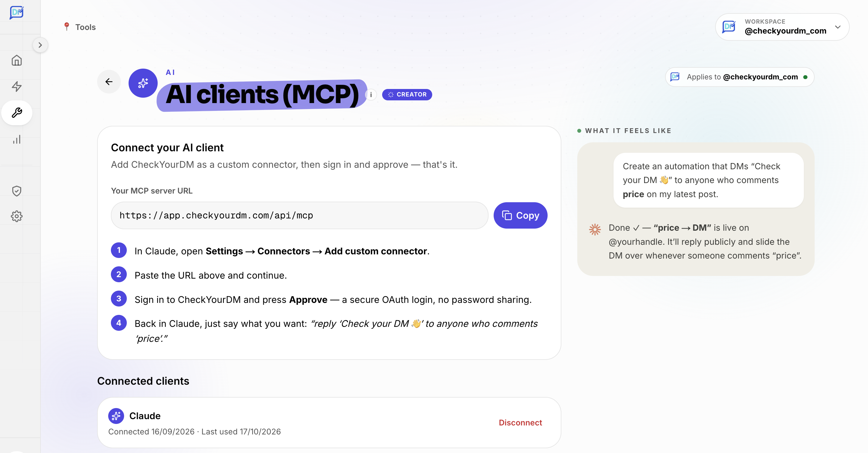Click the 'Your MCP server URL' label

[152, 191]
